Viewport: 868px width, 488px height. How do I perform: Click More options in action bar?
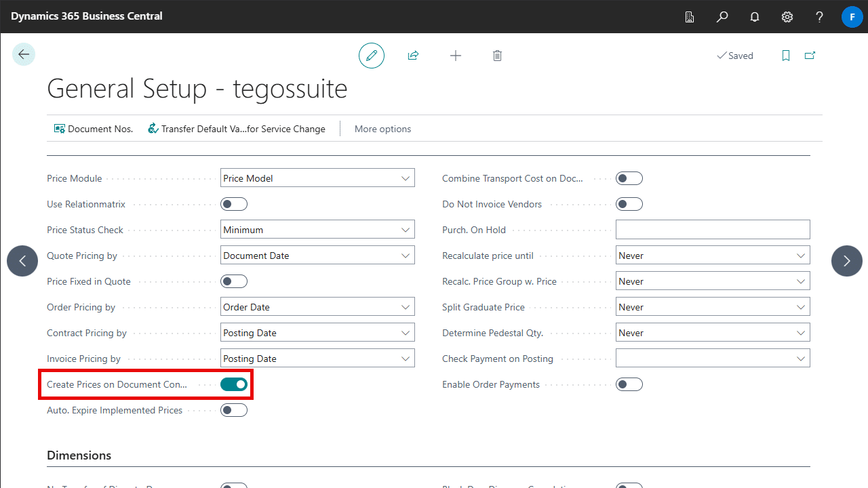(x=382, y=129)
